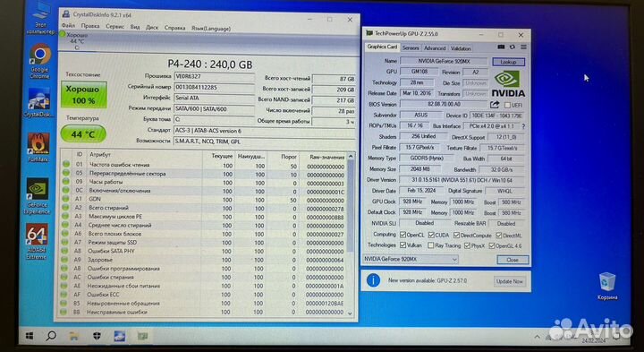Open the 'Справка' menu

(175, 28)
